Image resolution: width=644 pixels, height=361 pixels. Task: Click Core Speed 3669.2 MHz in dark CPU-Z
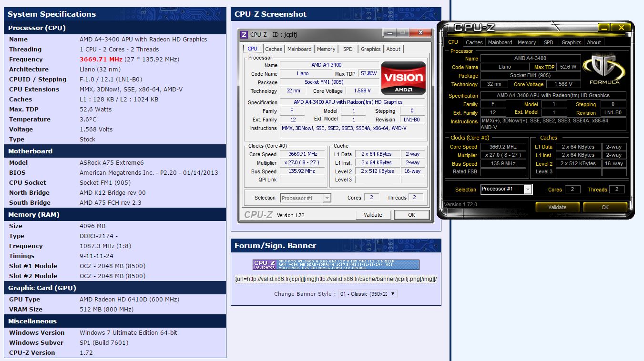point(503,147)
